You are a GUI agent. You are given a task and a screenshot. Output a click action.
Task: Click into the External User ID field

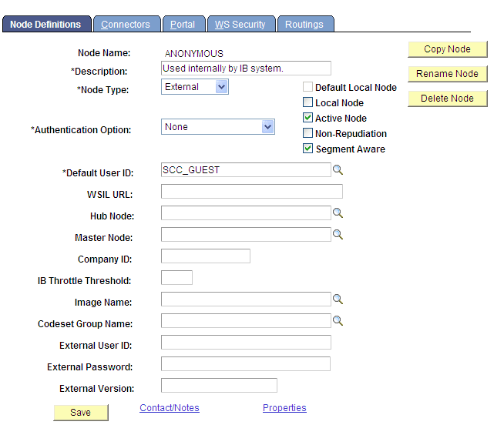click(246, 342)
